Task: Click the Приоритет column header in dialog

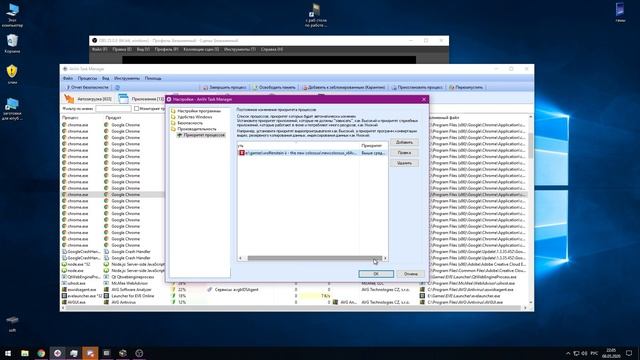Action: pyautogui.click(x=373, y=146)
